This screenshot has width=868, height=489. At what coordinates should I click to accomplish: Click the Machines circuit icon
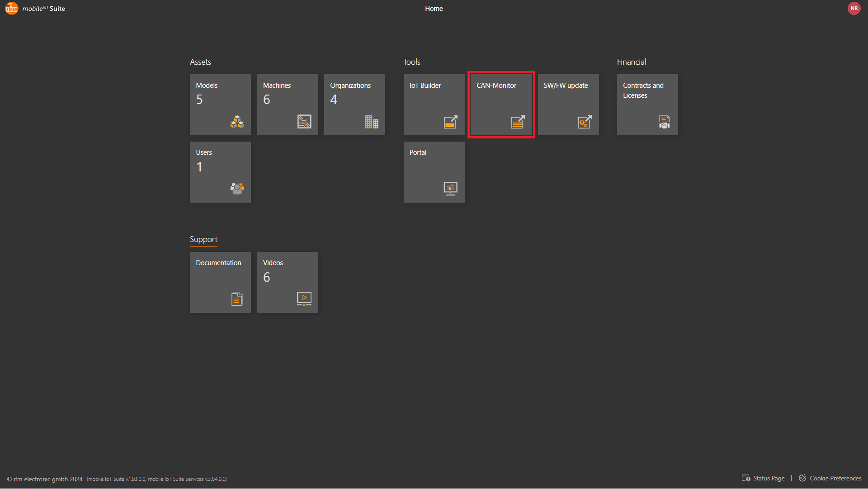304,122
